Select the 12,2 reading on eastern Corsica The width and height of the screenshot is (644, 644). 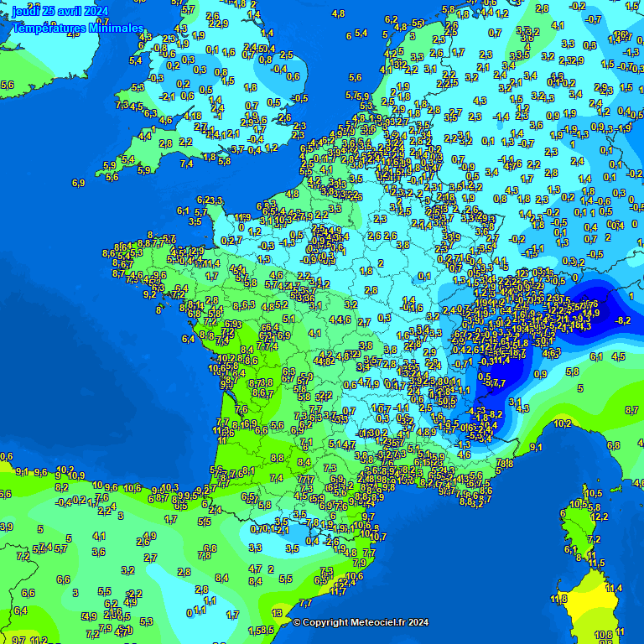pyautogui.click(x=599, y=517)
